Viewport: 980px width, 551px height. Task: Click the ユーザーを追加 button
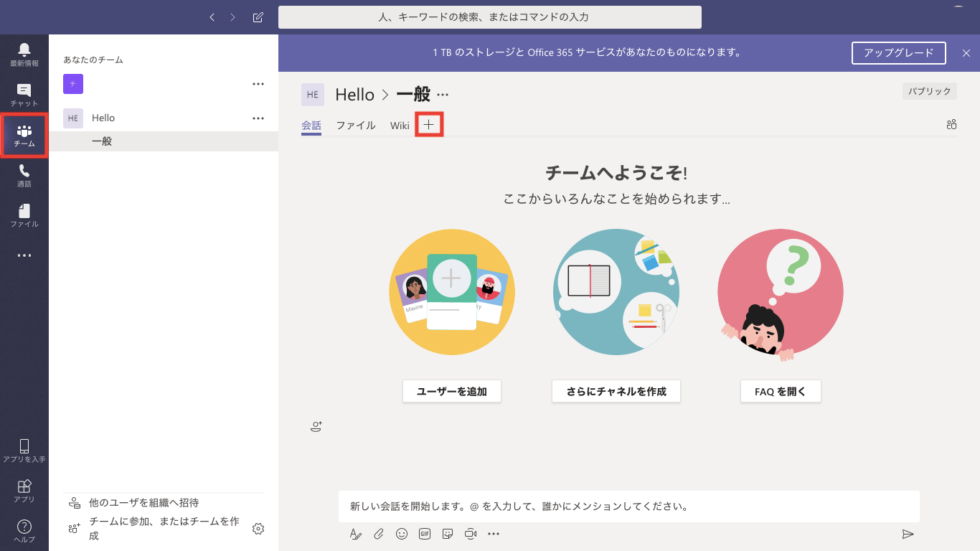click(x=452, y=392)
